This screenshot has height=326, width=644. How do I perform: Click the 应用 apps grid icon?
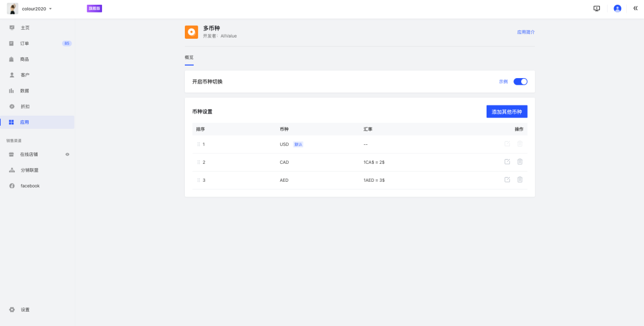(x=11, y=122)
